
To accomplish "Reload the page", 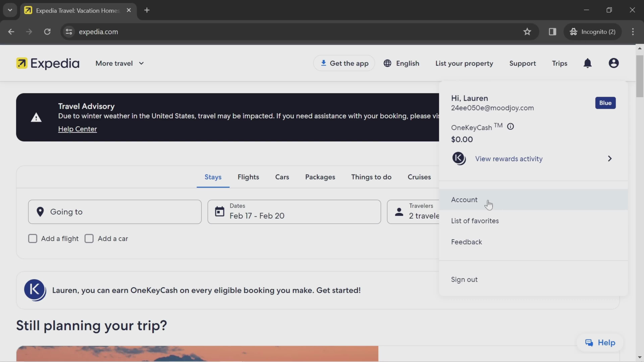I will coord(47,32).
